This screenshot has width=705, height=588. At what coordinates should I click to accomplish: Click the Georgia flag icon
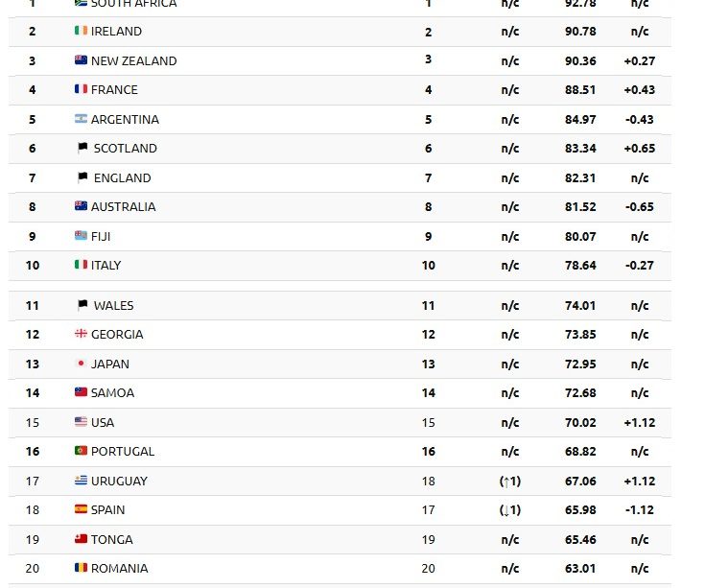[81, 333]
